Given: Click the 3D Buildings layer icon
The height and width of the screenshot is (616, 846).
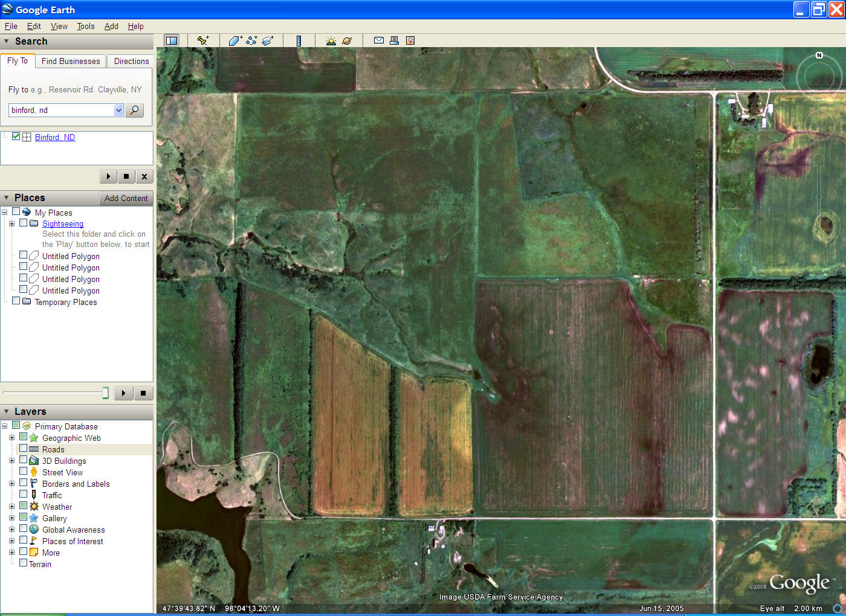Looking at the screenshot, I should [x=34, y=461].
